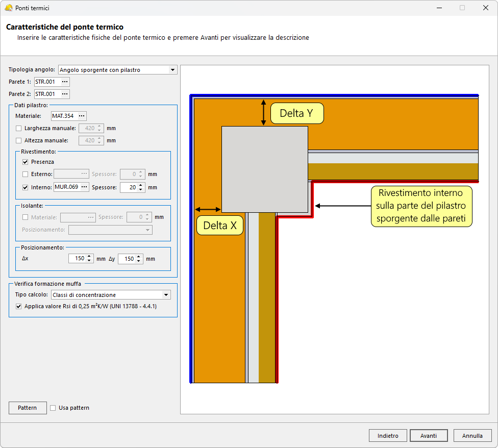Click the Δx value input field
Viewport: 498px width, 448px height.
click(77, 259)
